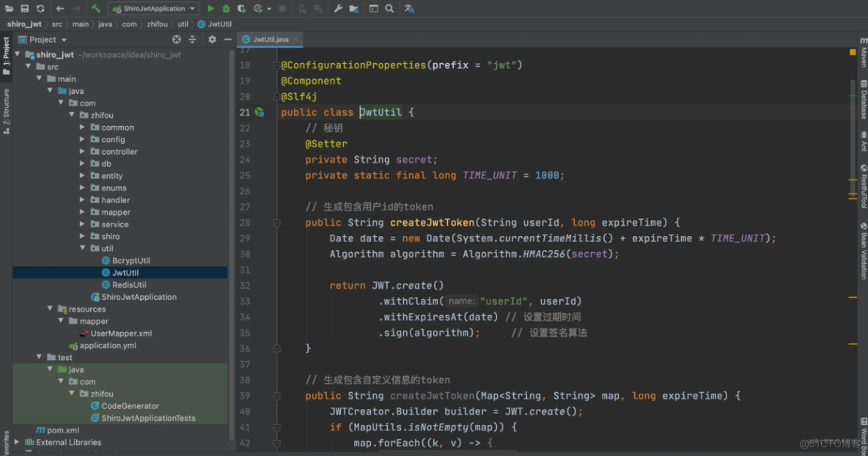Expand the controller package folder
Screen dimensions: 868x456
point(82,152)
